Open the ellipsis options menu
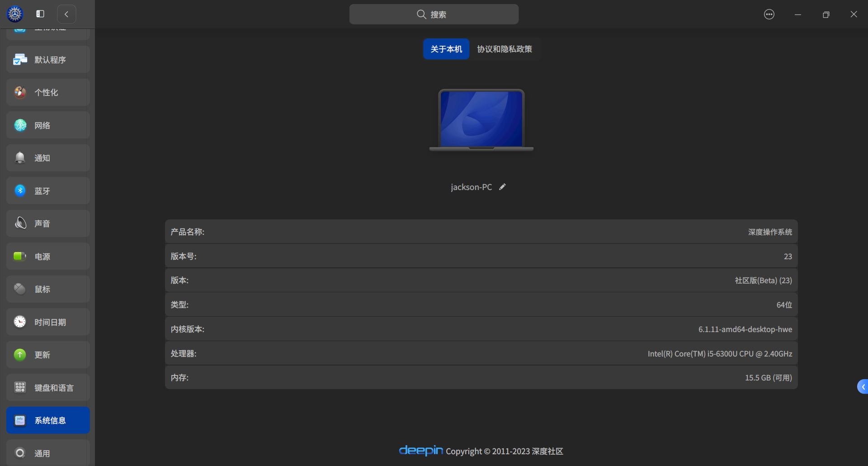Viewport: 868px width, 466px height. [x=769, y=14]
